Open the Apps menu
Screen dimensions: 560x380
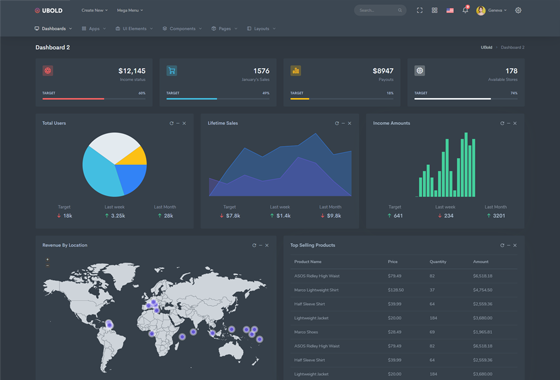click(x=94, y=29)
